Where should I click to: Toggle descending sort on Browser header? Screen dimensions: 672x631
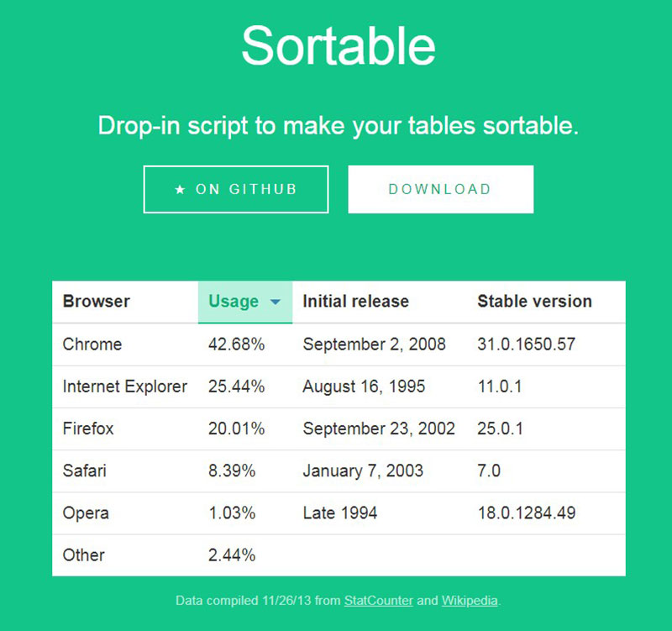(x=95, y=302)
